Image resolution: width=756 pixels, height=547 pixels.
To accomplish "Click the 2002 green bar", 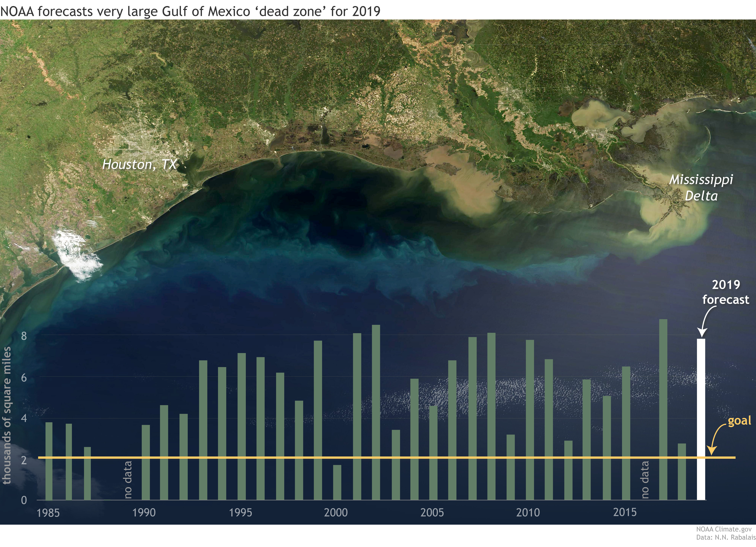I will (376, 412).
